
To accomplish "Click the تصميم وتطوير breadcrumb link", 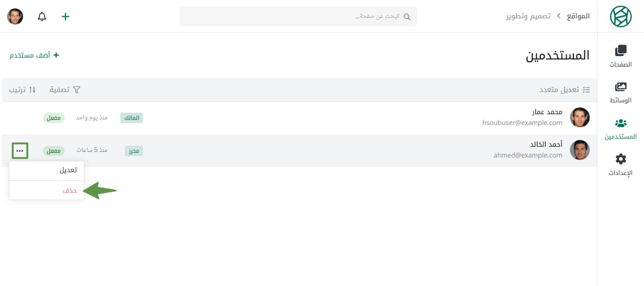I will coord(528,16).
